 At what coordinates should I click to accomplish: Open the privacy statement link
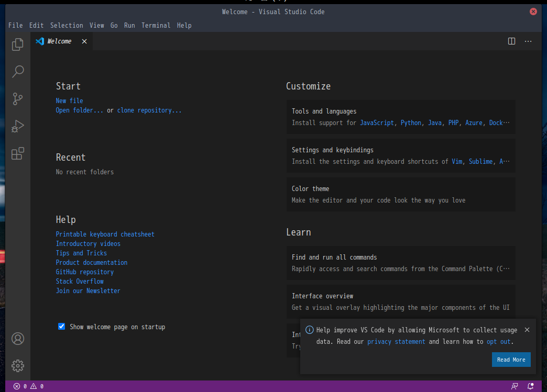(x=396, y=341)
